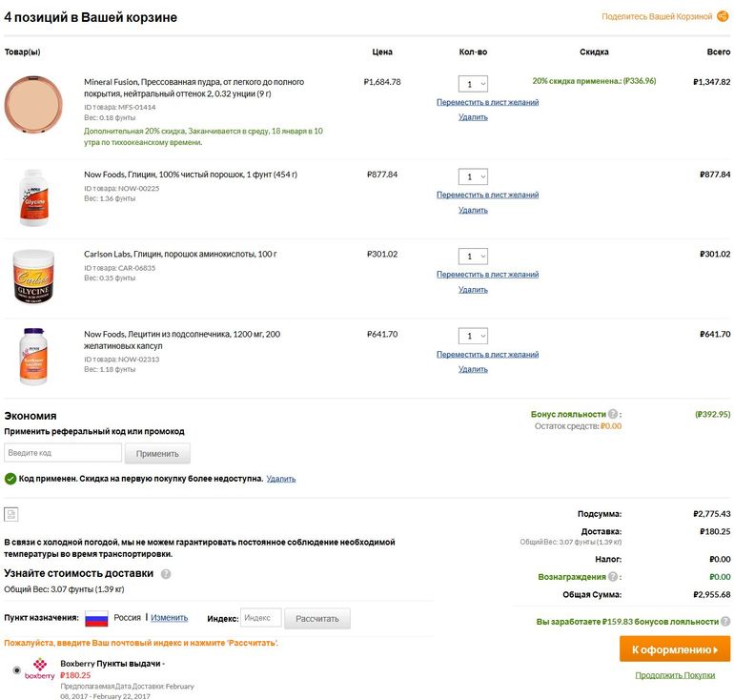Open quantity dropdown for Now Foods Glycine

click(x=473, y=176)
